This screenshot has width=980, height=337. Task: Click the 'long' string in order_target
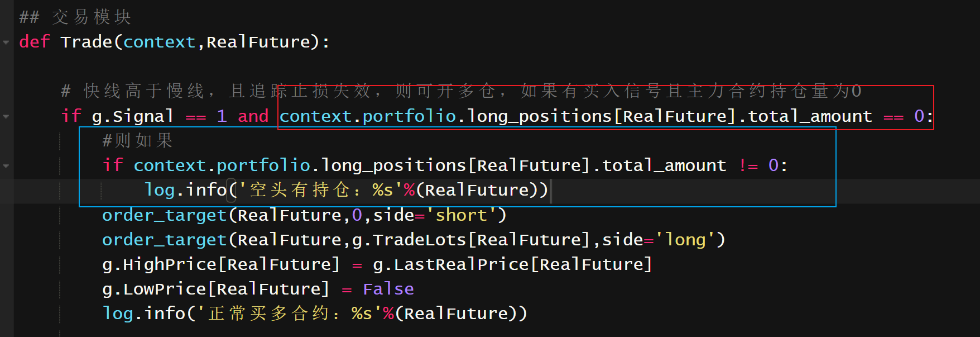pos(685,240)
